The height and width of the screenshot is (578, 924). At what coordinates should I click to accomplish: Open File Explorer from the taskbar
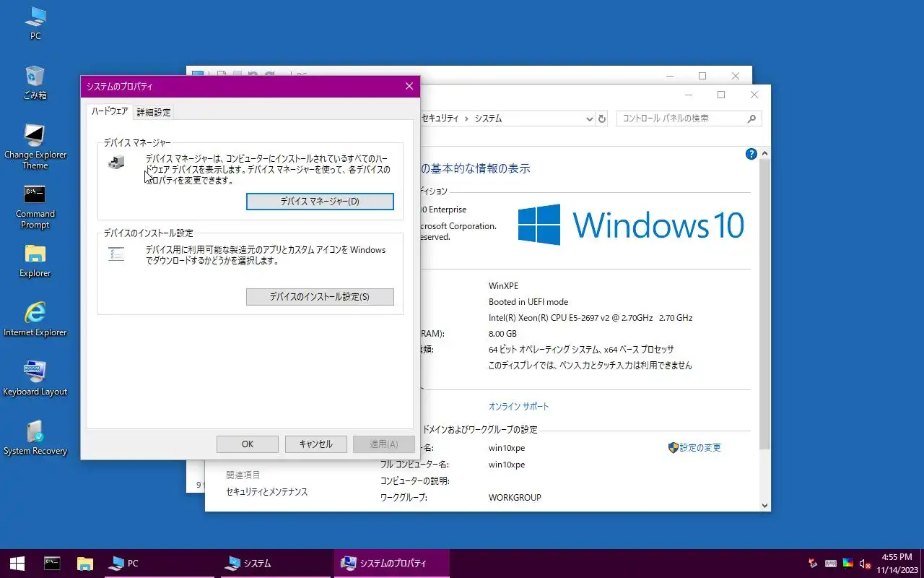[85, 564]
